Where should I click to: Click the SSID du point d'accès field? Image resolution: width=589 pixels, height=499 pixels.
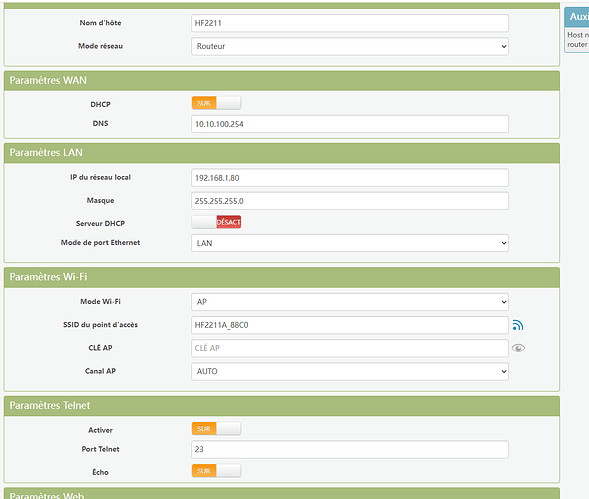tap(350, 325)
